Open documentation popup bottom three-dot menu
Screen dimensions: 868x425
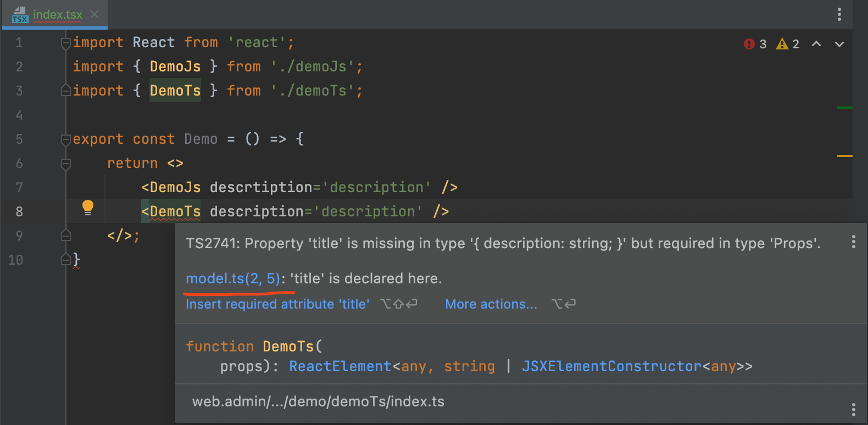tap(853, 410)
